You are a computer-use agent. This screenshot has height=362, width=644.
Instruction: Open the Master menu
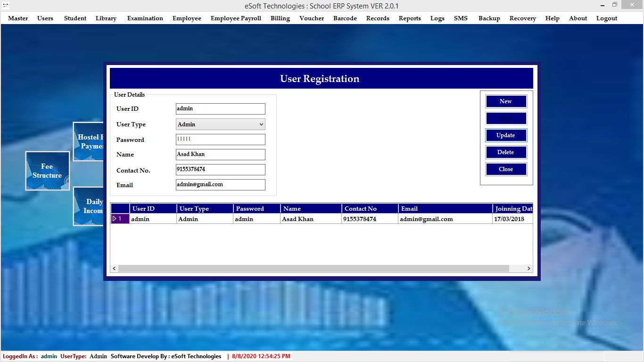[x=18, y=18]
